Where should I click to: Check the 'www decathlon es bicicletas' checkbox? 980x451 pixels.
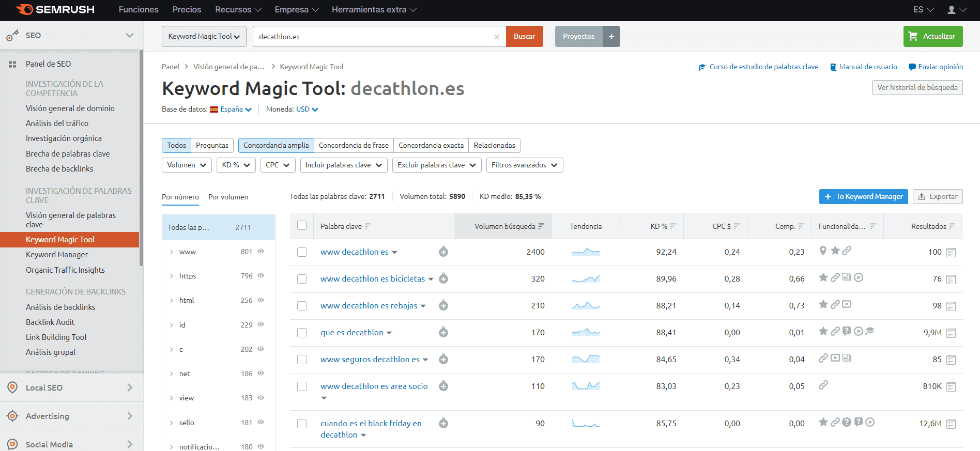point(302,279)
